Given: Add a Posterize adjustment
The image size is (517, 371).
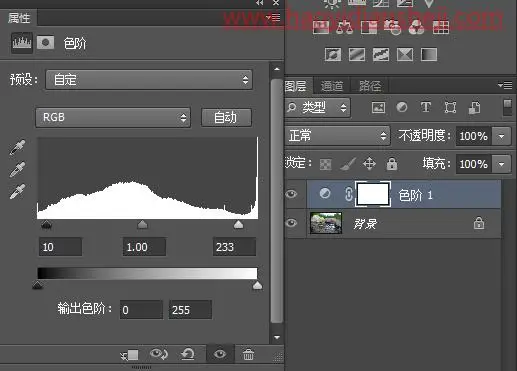Looking at the screenshot, I should [x=357, y=54].
